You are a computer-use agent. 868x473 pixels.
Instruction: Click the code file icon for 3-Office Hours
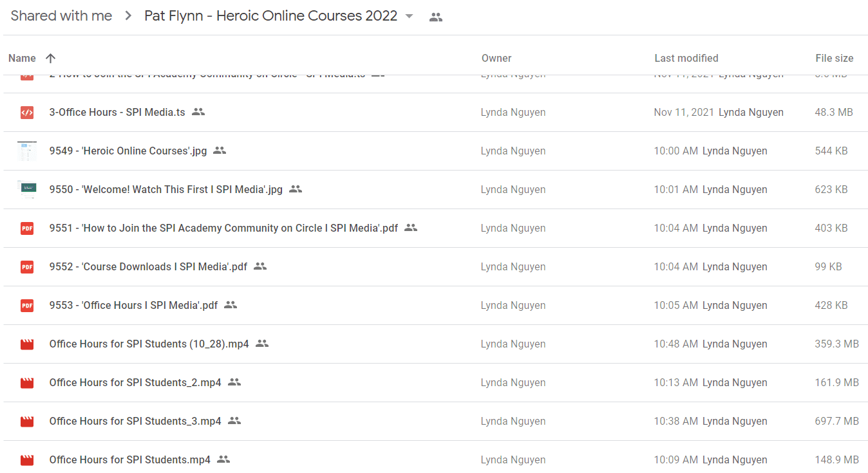tap(26, 112)
